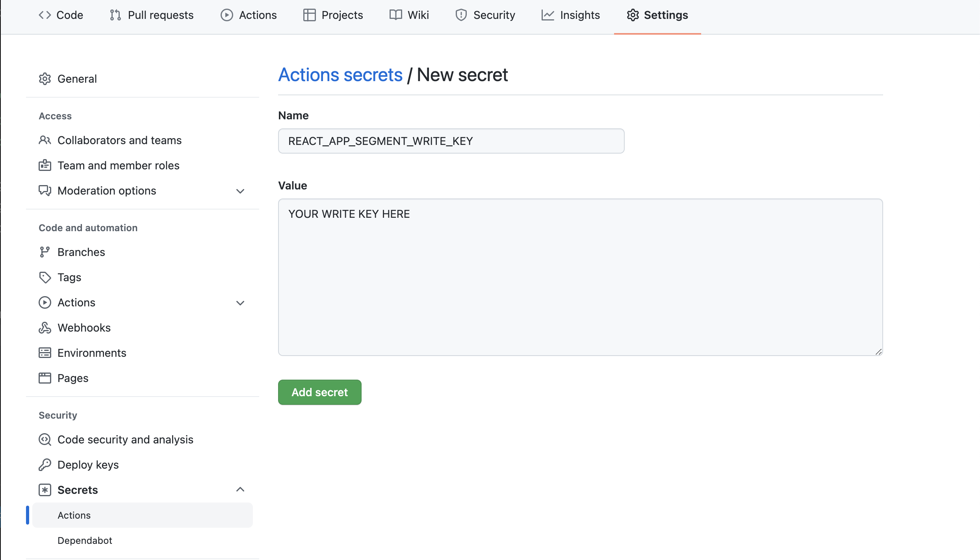Click the Collaborators and teams people icon
This screenshot has width=980, height=560.
tap(45, 140)
